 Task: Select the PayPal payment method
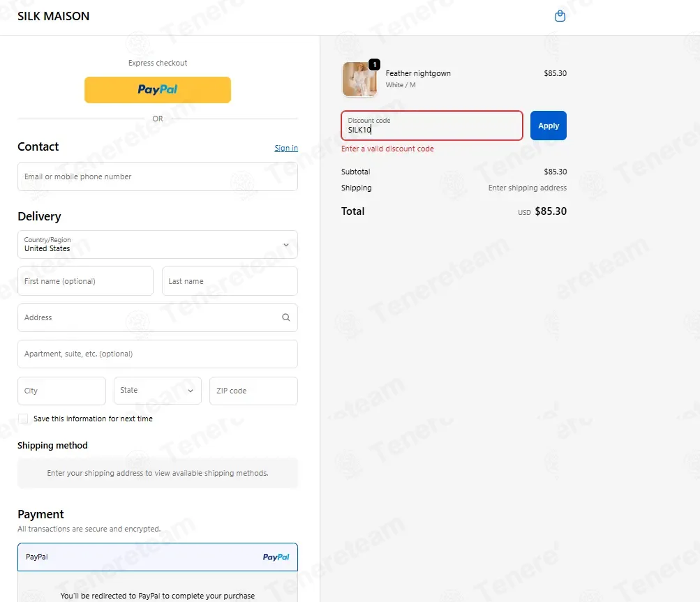tap(158, 557)
